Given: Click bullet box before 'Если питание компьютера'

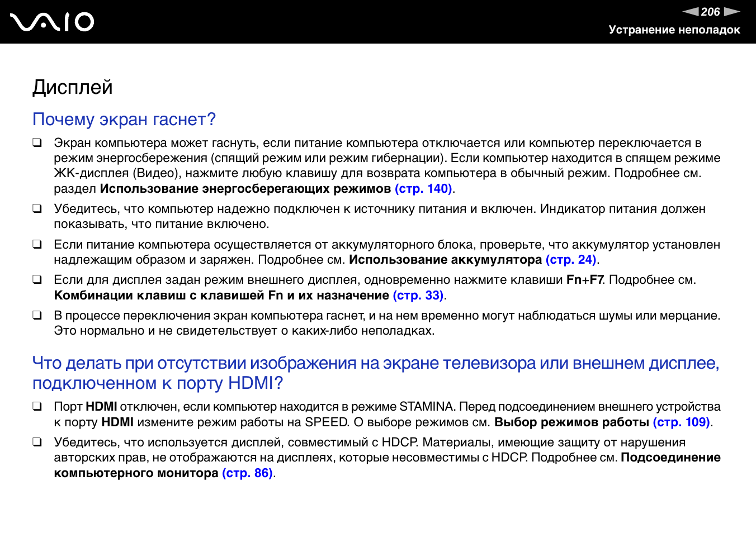Looking at the screenshot, I should click(37, 244).
